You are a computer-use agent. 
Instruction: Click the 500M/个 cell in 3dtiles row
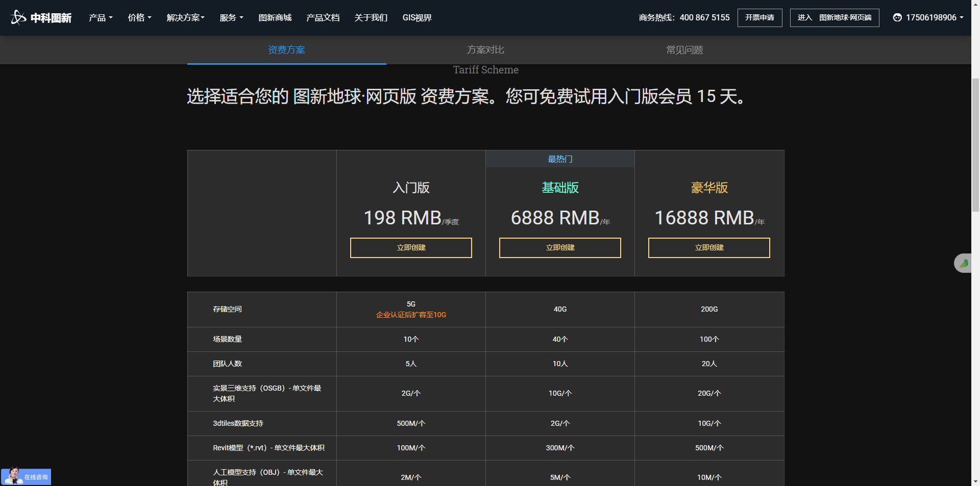pyautogui.click(x=411, y=423)
